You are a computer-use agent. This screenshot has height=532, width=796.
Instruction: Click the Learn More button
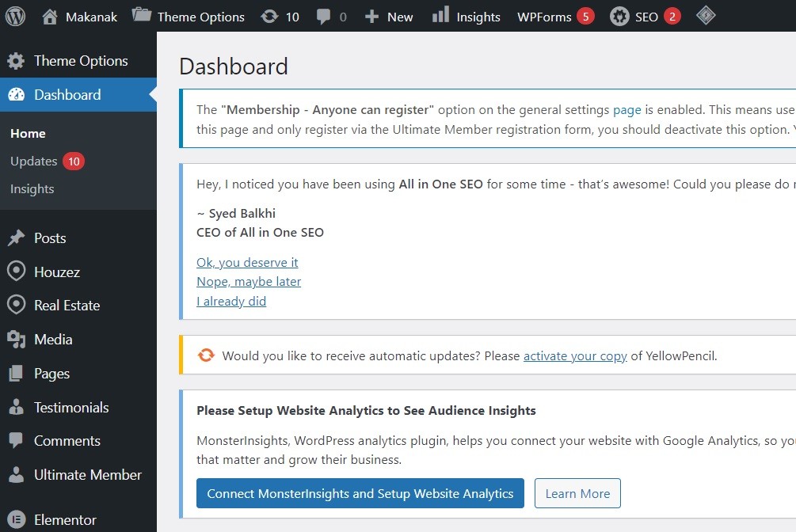point(577,493)
